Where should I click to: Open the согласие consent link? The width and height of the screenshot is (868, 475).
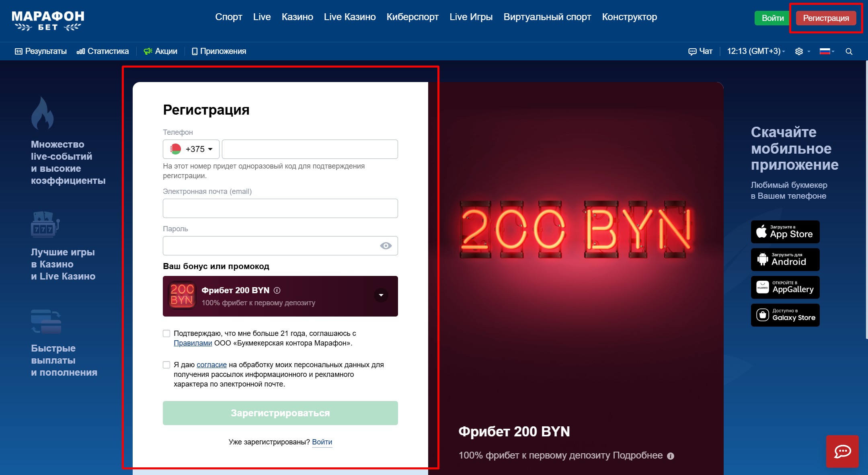(x=211, y=365)
